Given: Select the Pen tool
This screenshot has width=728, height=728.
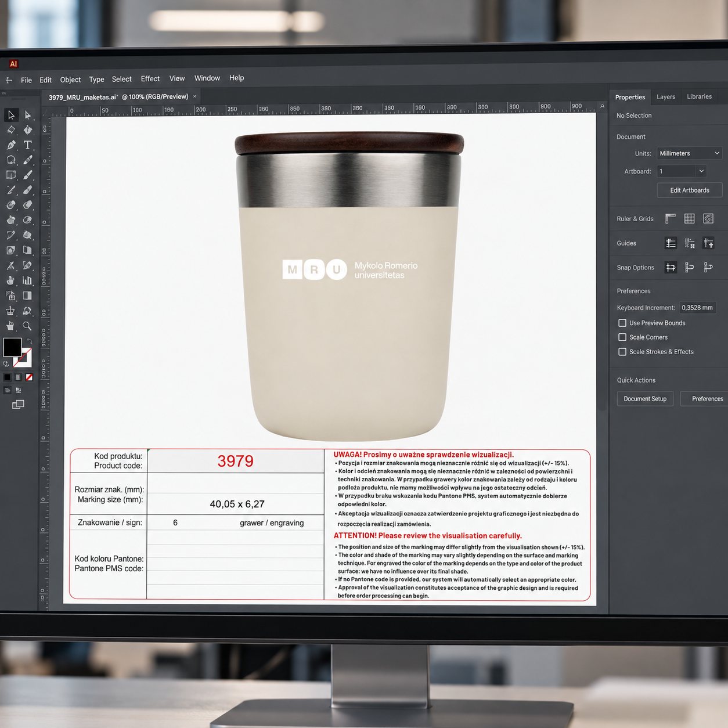Looking at the screenshot, I should click(x=11, y=145).
